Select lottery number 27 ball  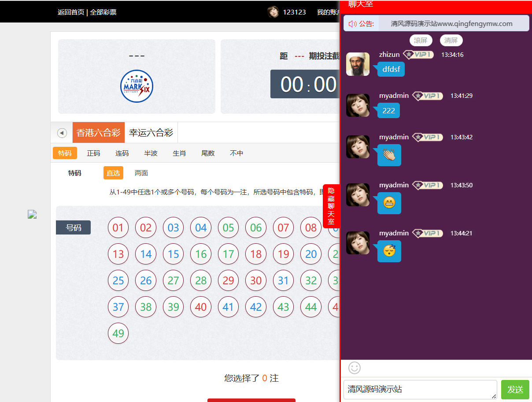(x=173, y=281)
